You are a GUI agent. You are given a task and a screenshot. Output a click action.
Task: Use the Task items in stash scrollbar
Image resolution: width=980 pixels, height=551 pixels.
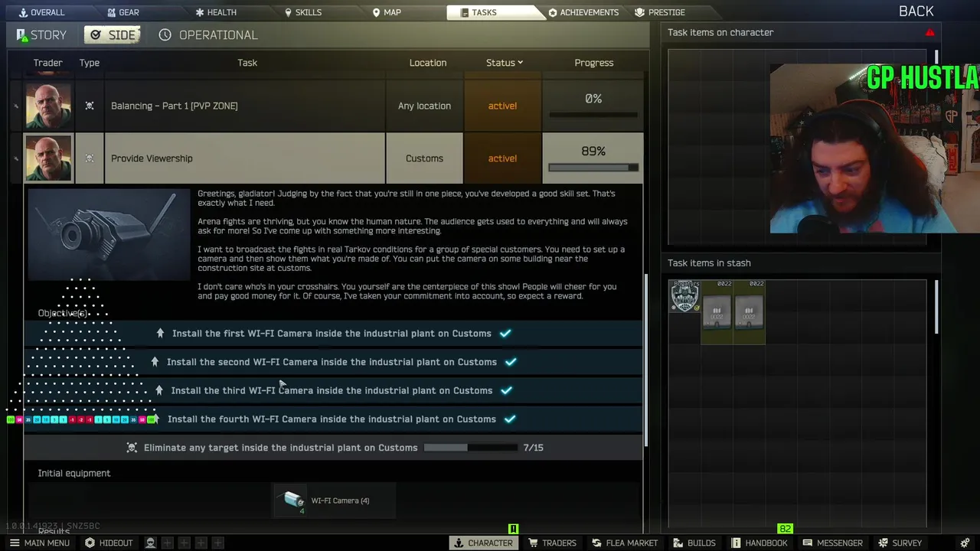pos(936,306)
